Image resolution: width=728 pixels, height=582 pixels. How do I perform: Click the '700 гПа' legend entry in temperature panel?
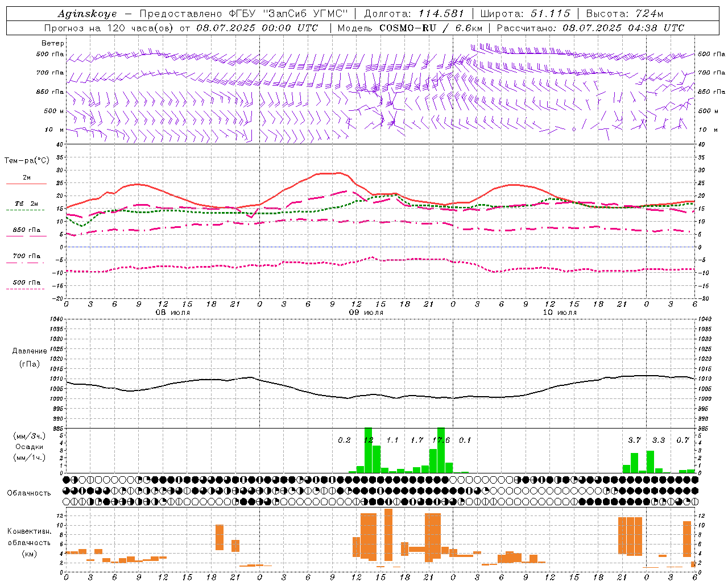coord(27,256)
